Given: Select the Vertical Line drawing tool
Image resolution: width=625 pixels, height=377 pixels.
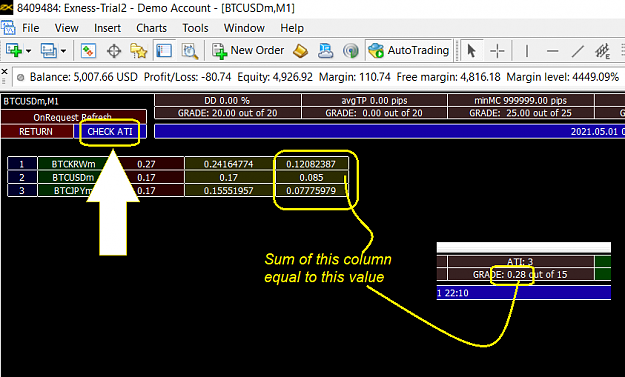Looking at the screenshot, I should pos(527,51).
